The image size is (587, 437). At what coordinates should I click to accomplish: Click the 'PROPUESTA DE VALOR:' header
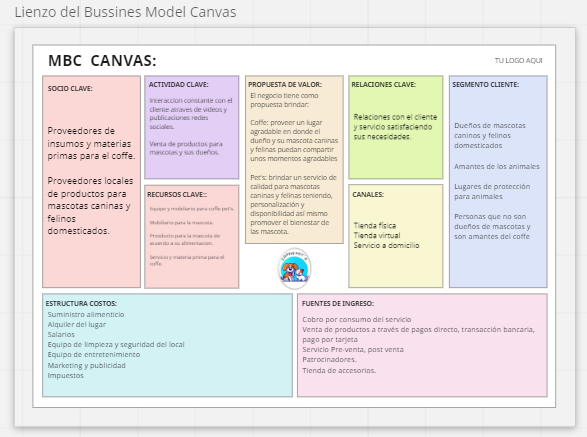click(285, 85)
